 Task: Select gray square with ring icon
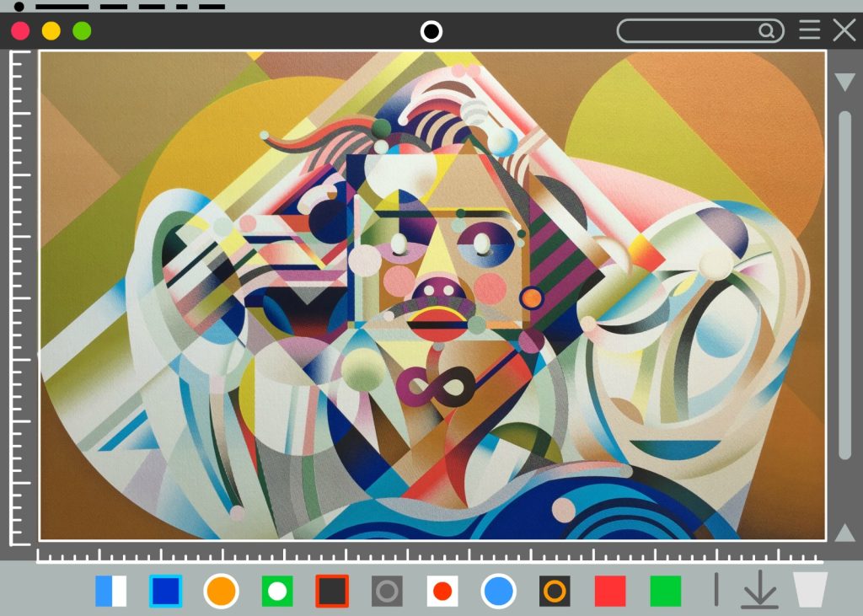(x=387, y=591)
